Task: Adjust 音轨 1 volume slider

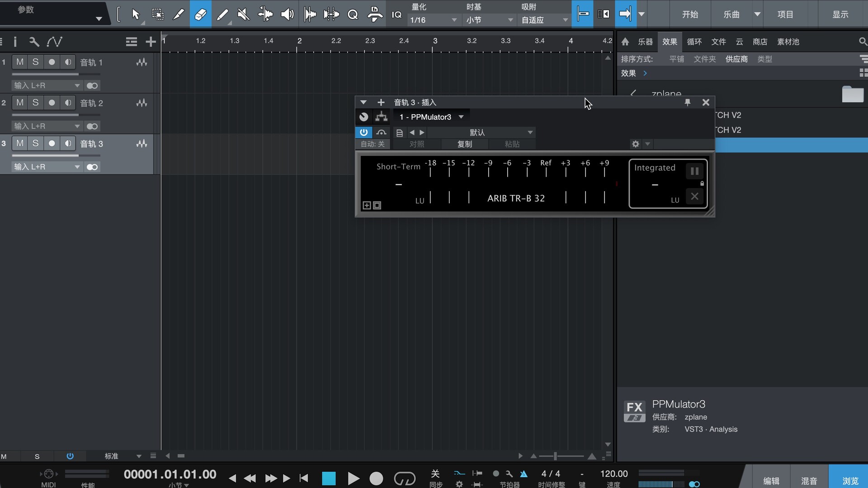Action: pos(78,74)
